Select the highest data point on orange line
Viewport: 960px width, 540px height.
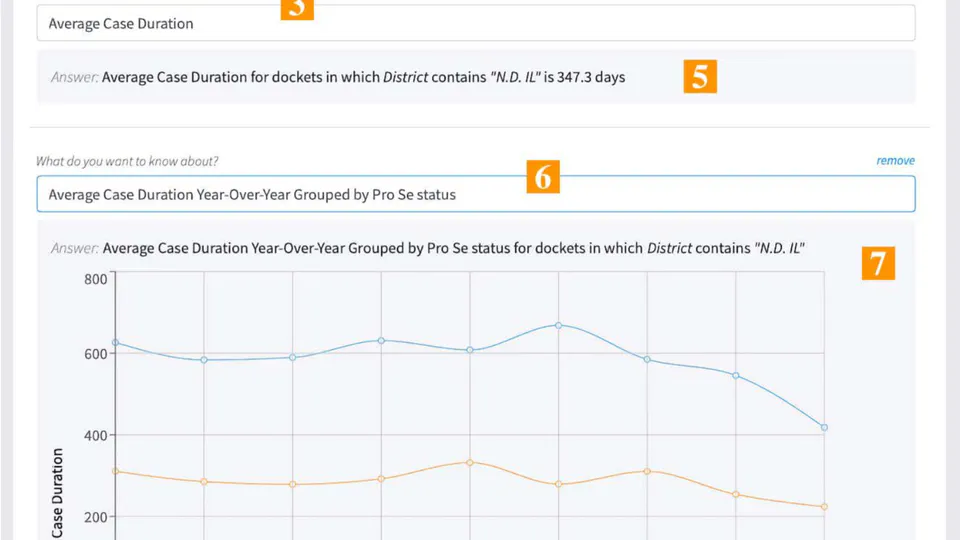[x=470, y=462]
